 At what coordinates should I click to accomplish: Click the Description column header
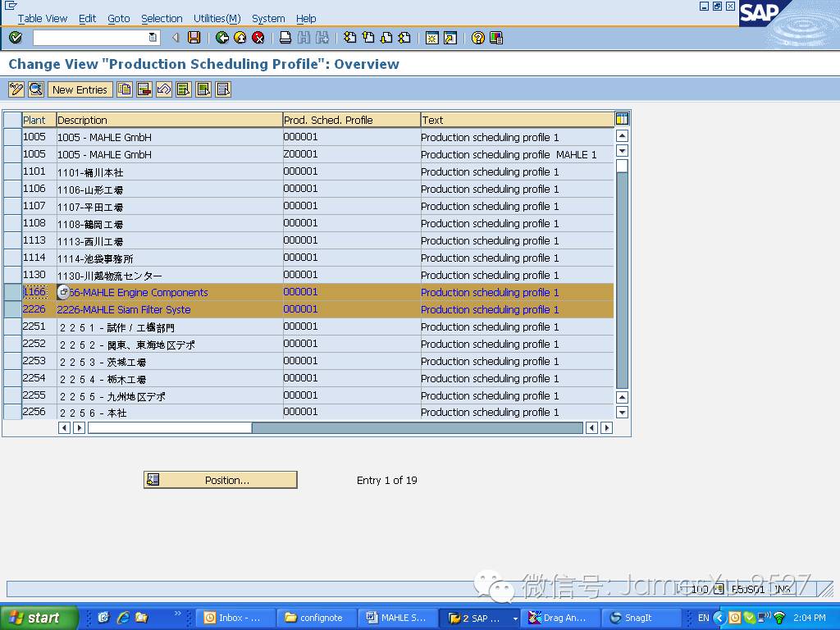(x=169, y=120)
